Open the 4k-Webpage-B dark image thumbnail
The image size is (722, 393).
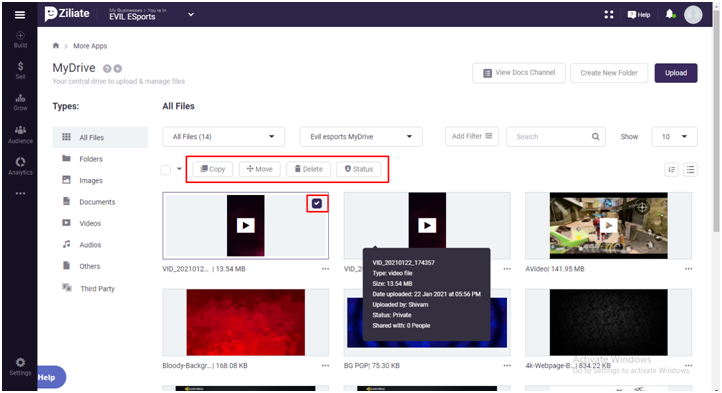[608, 323]
